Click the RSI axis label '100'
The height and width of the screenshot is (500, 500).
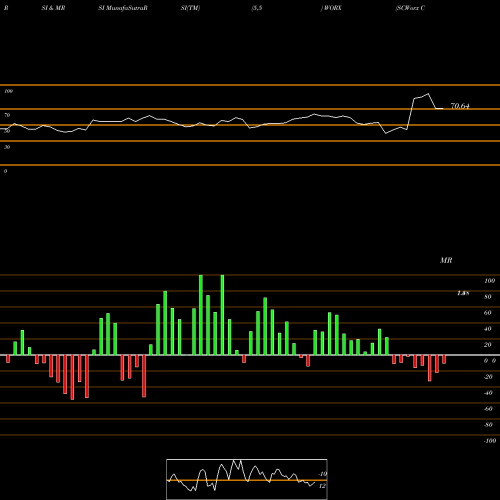pos(8,91)
